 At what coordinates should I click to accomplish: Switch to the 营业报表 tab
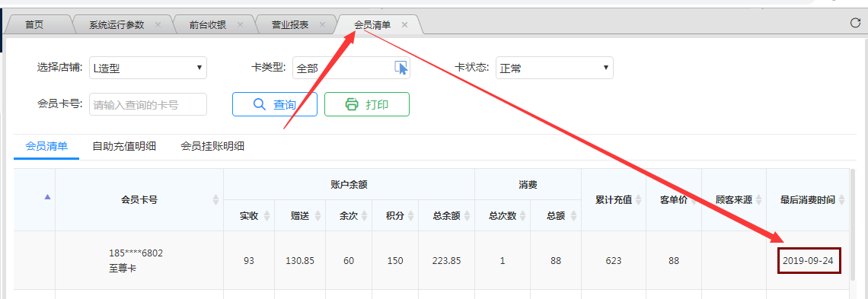pos(290,25)
